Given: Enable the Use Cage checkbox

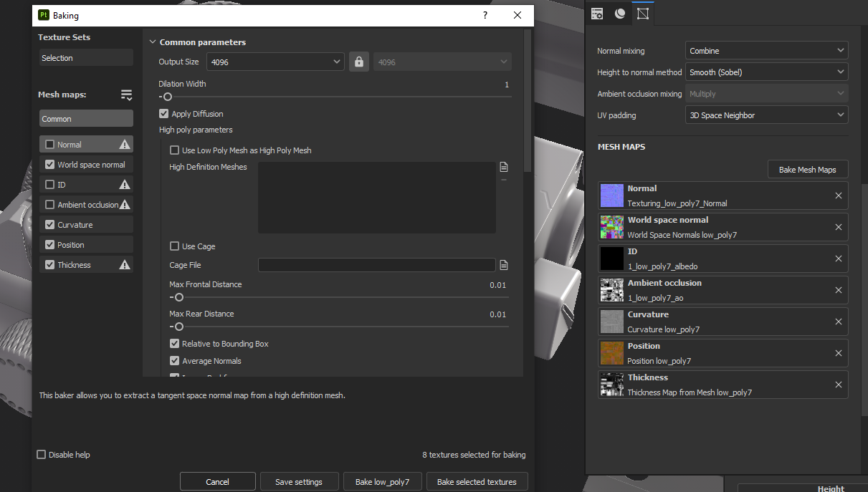Looking at the screenshot, I should coord(174,246).
